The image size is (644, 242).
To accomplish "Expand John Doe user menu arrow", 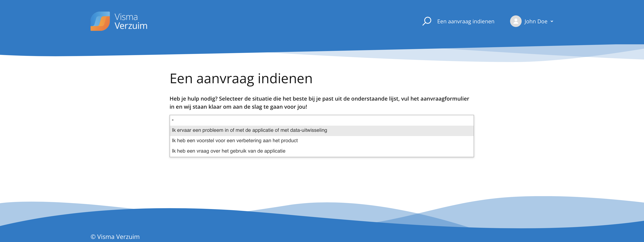I will click(552, 22).
